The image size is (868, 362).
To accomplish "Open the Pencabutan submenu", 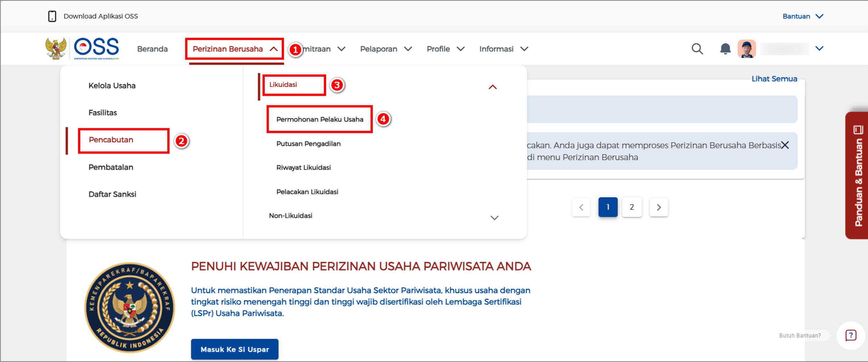I will point(111,140).
